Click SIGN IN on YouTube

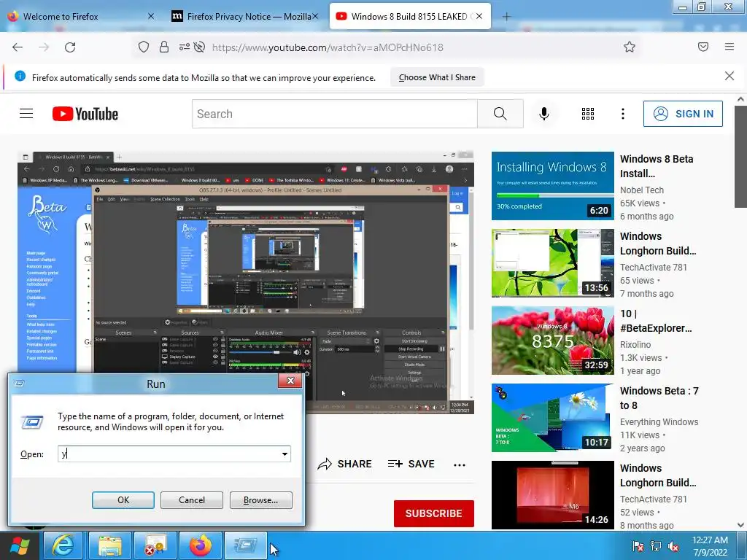coord(683,114)
